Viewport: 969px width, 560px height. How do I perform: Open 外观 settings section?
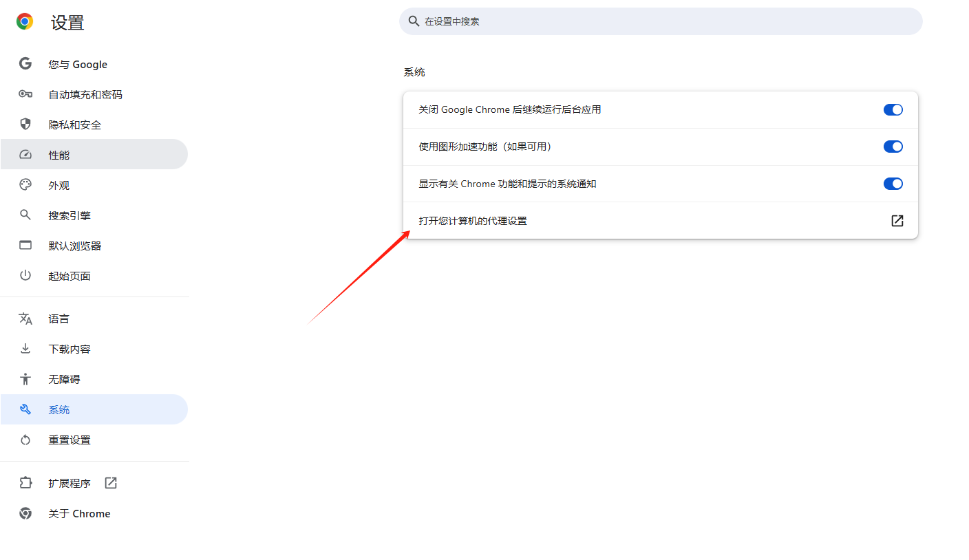coord(94,185)
